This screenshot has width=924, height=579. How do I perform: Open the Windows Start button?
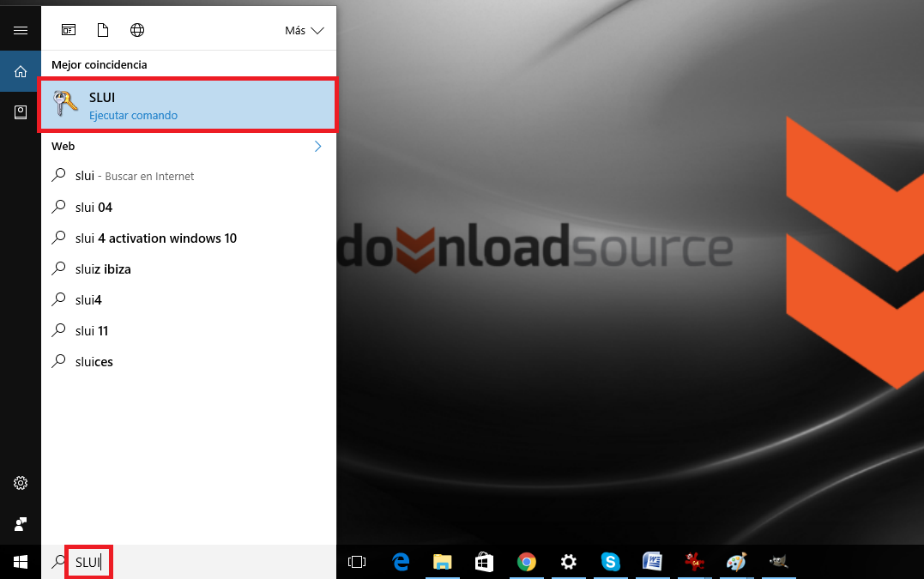point(21,562)
